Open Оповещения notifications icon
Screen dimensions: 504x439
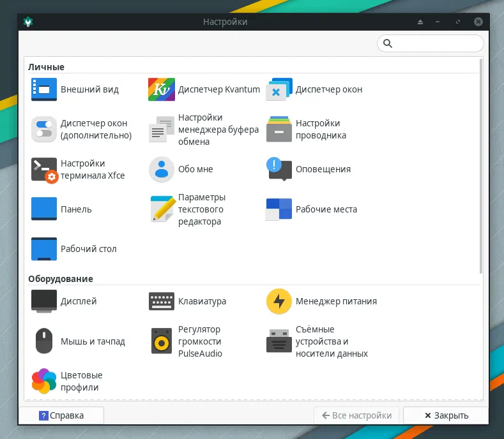click(x=279, y=169)
